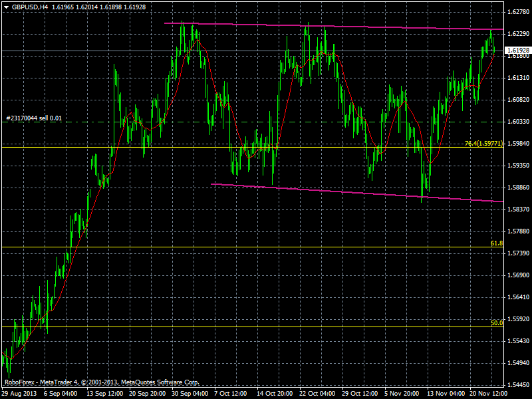This screenshot has width=532, height=399.
Task: Click the 20 Nov 12:00 time label
Action: (488, 394)
